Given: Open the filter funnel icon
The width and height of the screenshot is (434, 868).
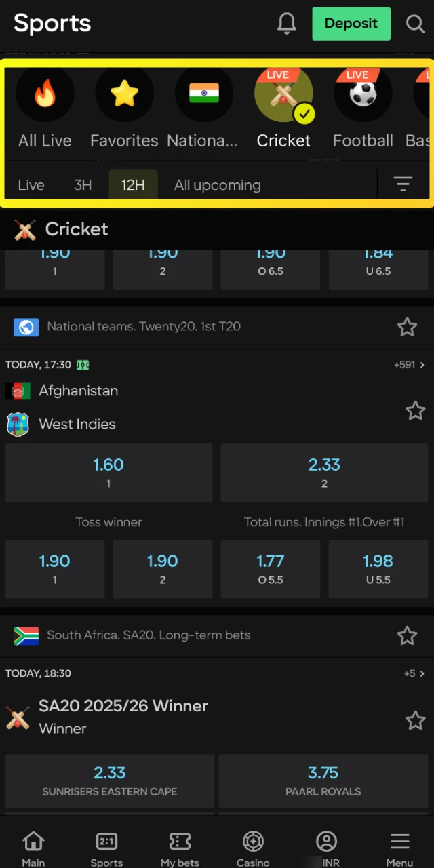Looking at the screenshot, I should pyautogui.click(x=403, y=184).
